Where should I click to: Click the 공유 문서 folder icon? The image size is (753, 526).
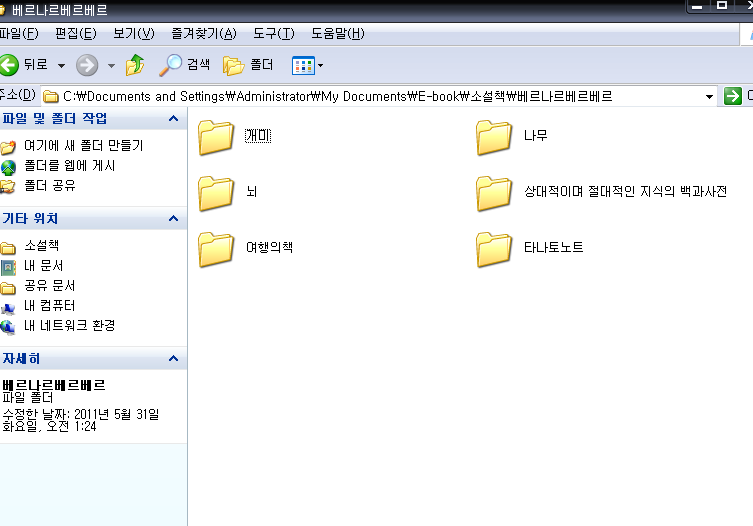pyautogui.click(x=8, y=287)
